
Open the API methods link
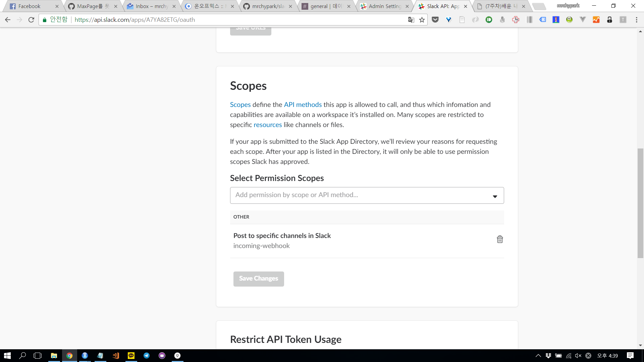click(x=303, y=105)
